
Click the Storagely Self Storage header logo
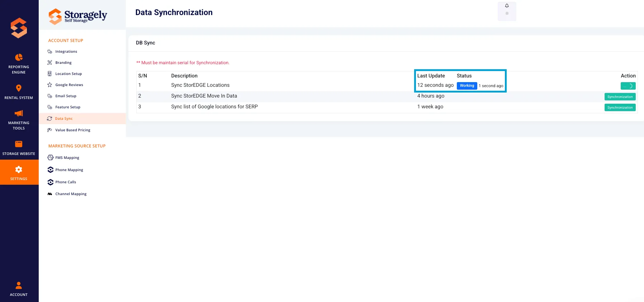[78, 16]
